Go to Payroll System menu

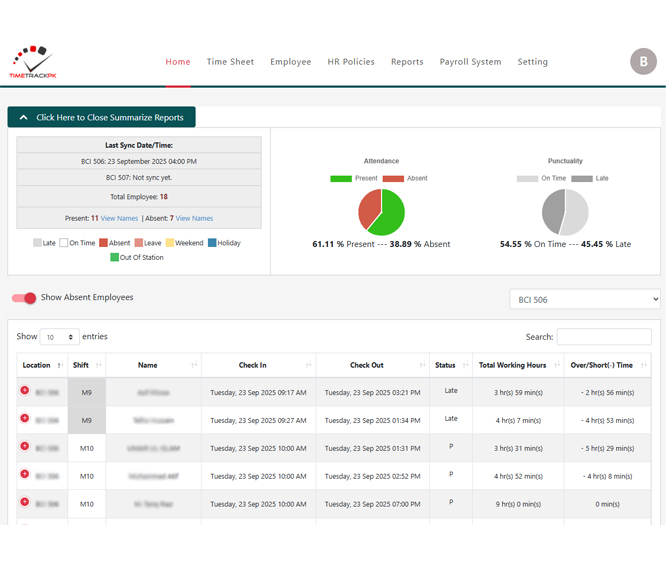tap(470, 62)
